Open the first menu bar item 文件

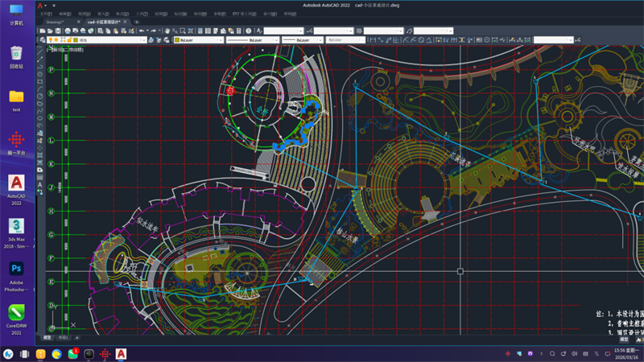(45, 14)
